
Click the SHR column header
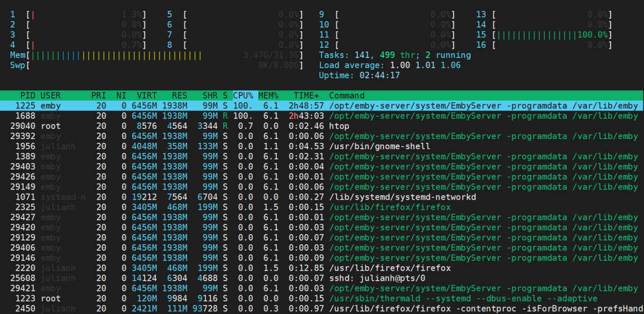point(210,96)
